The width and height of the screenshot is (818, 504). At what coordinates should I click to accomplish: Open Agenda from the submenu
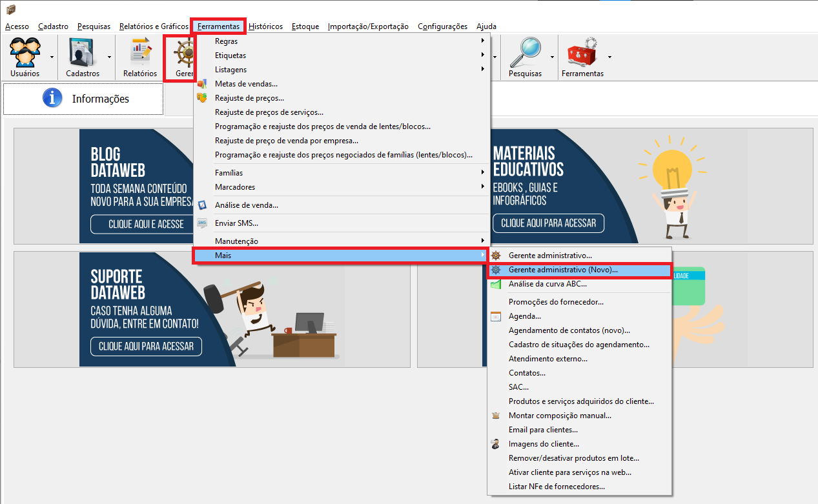click(x=524, y=316)
